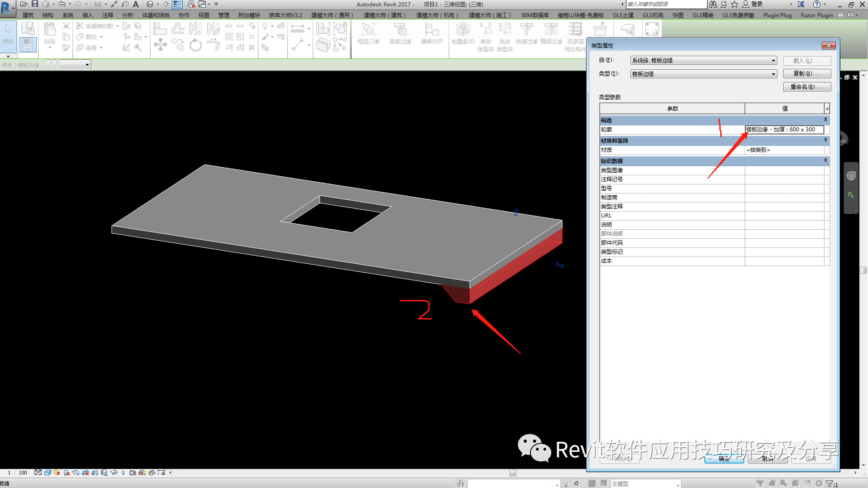The height and width of the screenshot is (488, 868).
Task: Click the horizontal view scrollbar thumb
Action: pos(513,473)
